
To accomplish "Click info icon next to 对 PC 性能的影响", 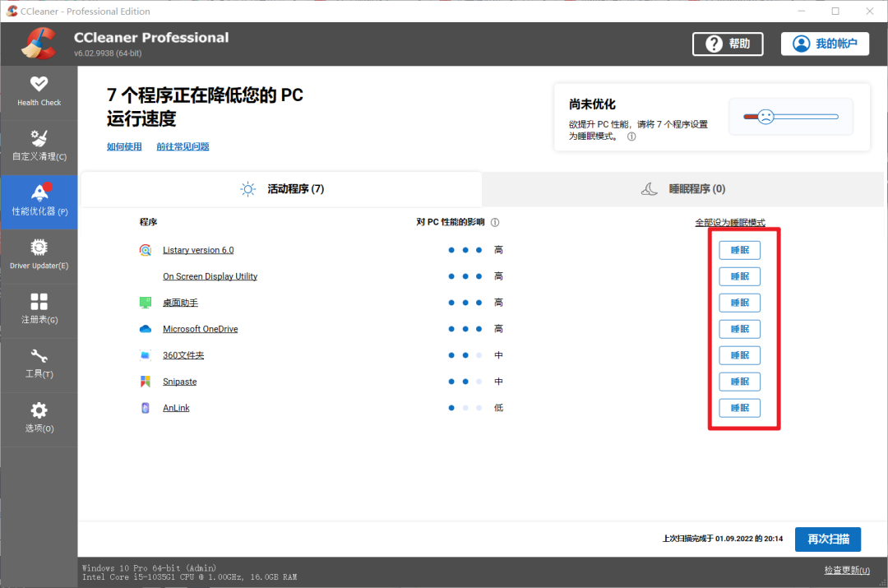I will pyautogui.click(x=495, y=222).
